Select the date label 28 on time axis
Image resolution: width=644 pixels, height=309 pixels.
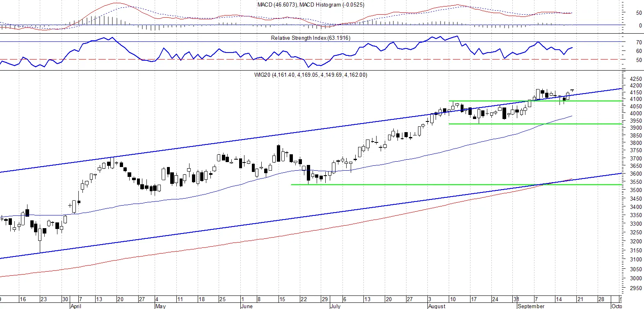click(x=601, y=300)
